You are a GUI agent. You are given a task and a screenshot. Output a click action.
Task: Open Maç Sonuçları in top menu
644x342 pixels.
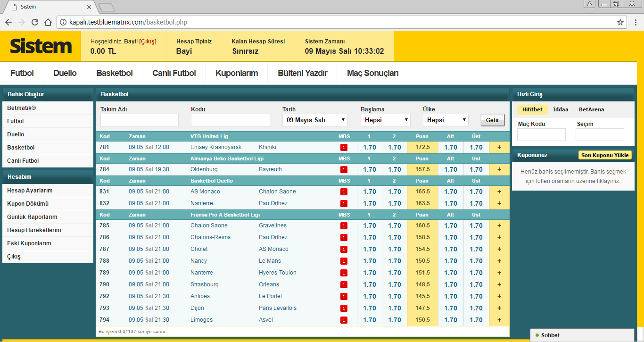pyautogui.click(x=373, y=73)
